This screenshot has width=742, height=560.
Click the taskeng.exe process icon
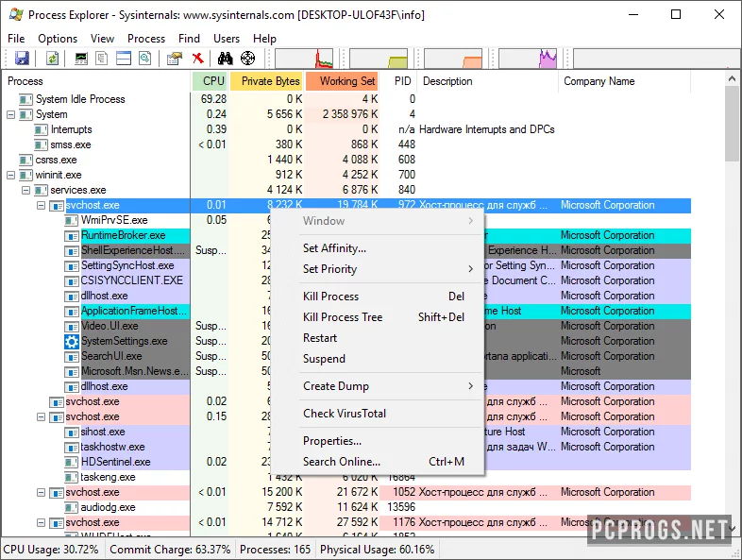[72, 478]
